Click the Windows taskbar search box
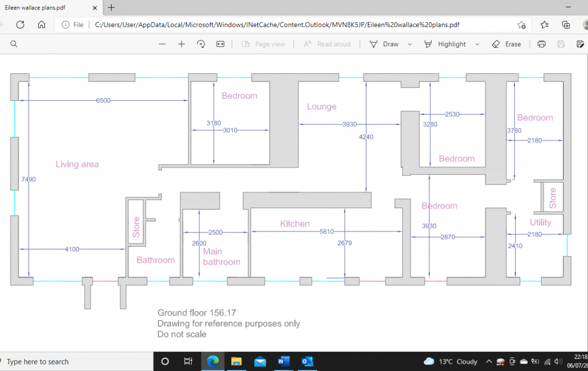Image resolution: width=588 pixels, height=371 pixels. point(75,361)
